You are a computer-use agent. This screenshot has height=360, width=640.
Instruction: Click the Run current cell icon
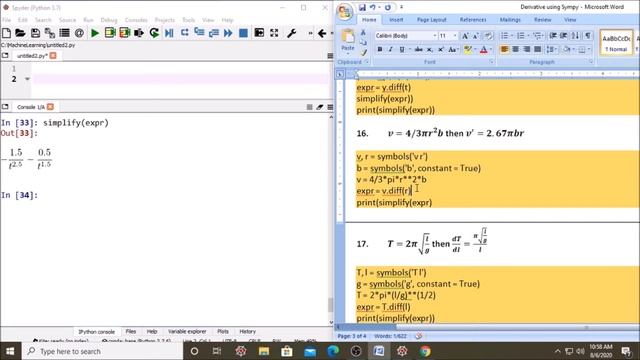[110, 33]
